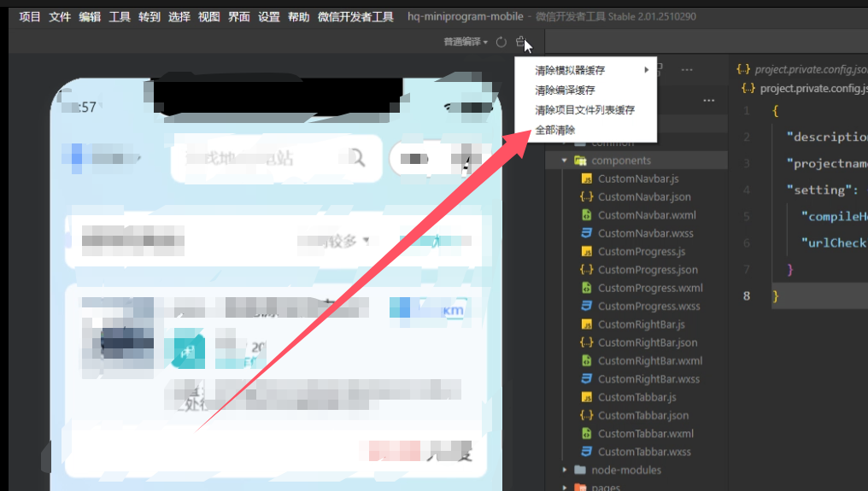868x491 pixels.
Task: Open the 界面 menu
Action: click(x=238, y=16)
